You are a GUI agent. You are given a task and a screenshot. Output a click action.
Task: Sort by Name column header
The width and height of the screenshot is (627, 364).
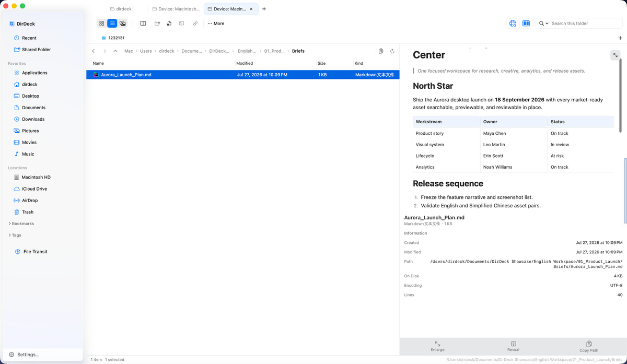98,63
